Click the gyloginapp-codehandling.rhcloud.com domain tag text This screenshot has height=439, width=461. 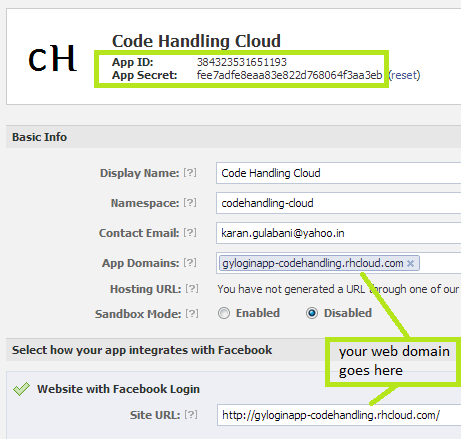pyautogui.click(x=313, y=263)
